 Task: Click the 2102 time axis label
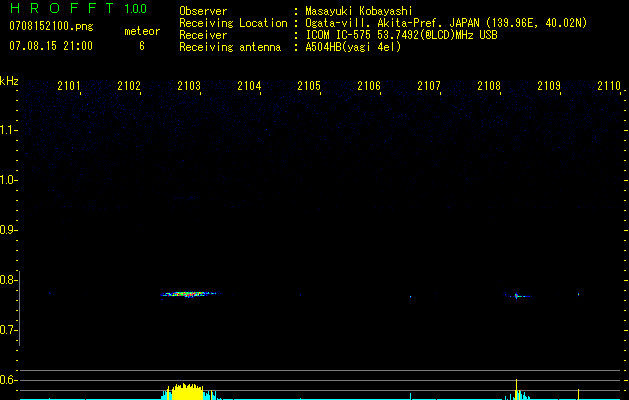click(129, 86)
